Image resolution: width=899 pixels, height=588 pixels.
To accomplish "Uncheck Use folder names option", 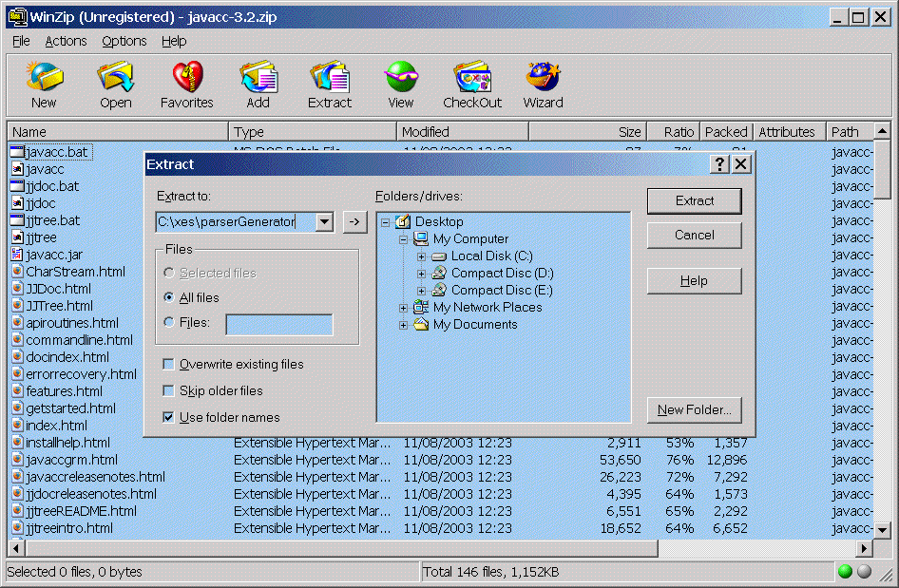I will pyautogui.click(x=168, y=418).
